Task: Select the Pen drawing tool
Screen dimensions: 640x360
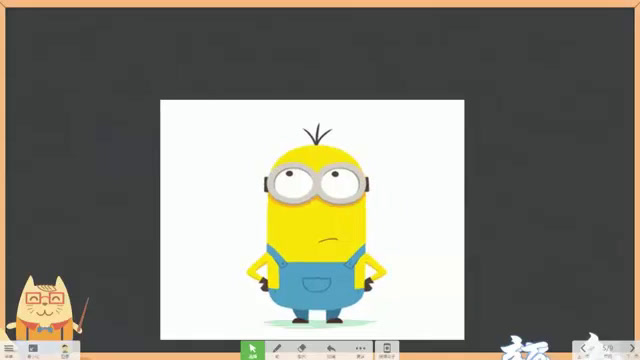Action: pos(277,350)
